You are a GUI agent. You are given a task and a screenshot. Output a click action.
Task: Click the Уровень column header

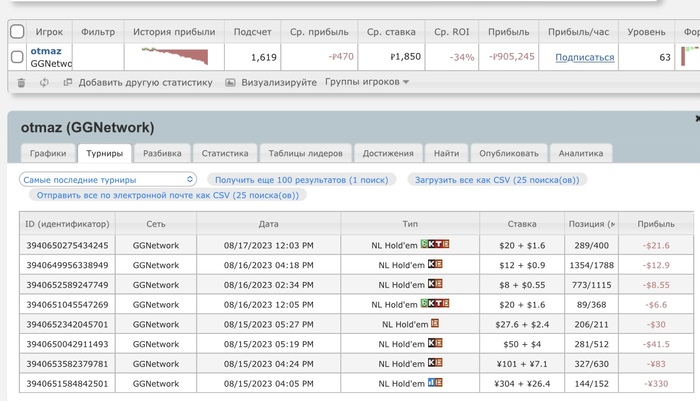(646, 32)
